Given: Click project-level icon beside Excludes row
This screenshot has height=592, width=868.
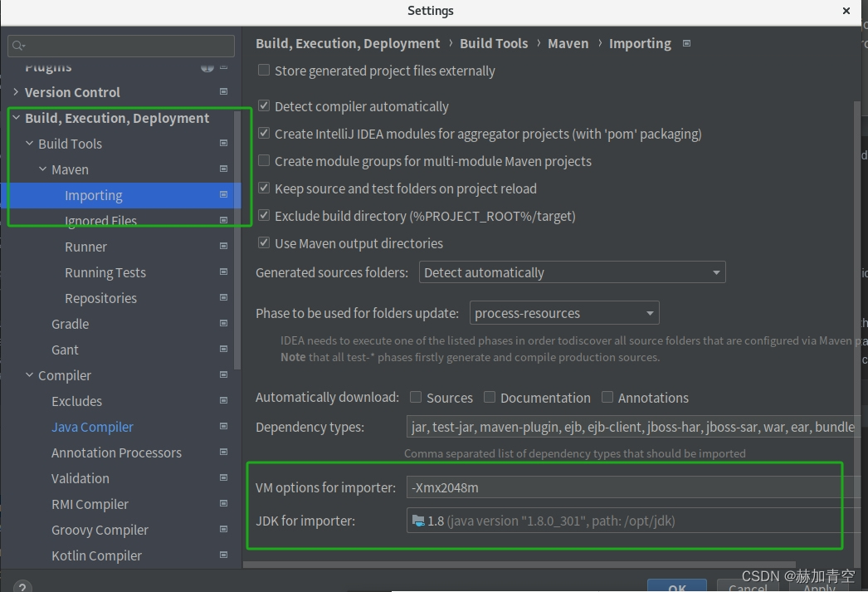Looking at the screenshot, I should (x=224, y=400).
